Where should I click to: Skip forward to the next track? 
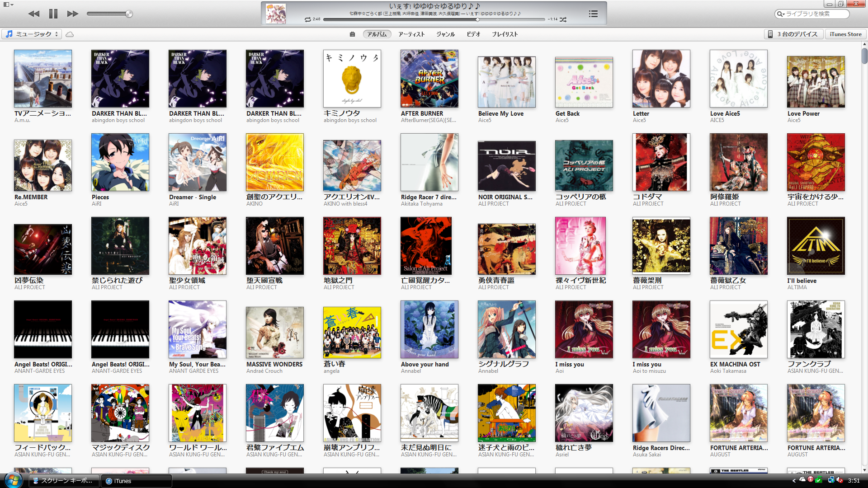pyautogui.click(x=72, y=14)
